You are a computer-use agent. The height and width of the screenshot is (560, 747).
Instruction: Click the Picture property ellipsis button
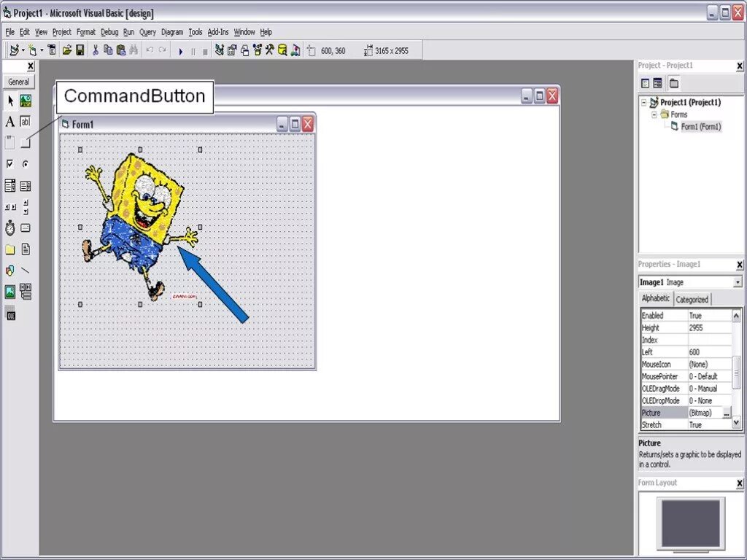[726, 413]
